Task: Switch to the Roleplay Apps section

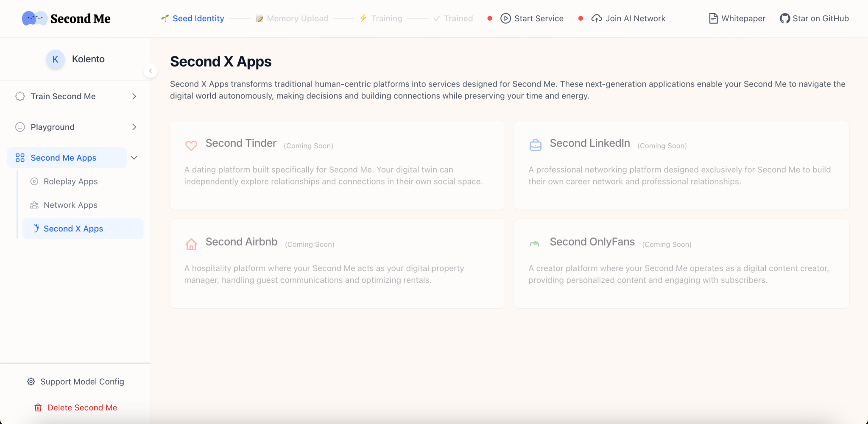Action: (70, 181)
